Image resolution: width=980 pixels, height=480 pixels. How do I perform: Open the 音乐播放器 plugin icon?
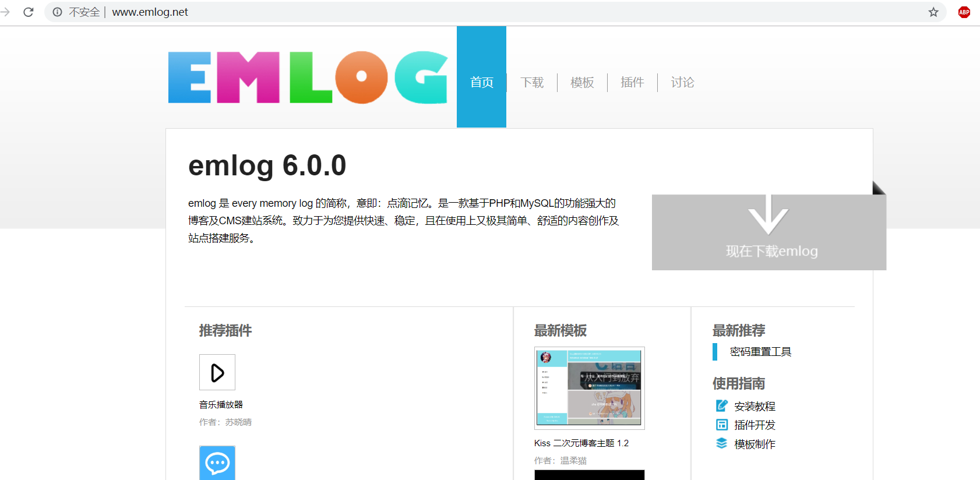pyautogui.click(x=217, y=372)
